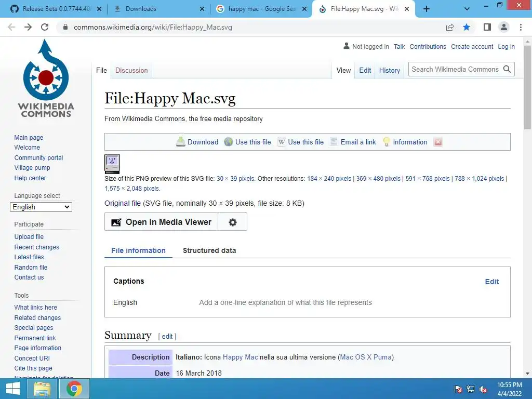This screenshot has height=399, width=532.
Task: Select the File information tab
Action: pos(138,250)
